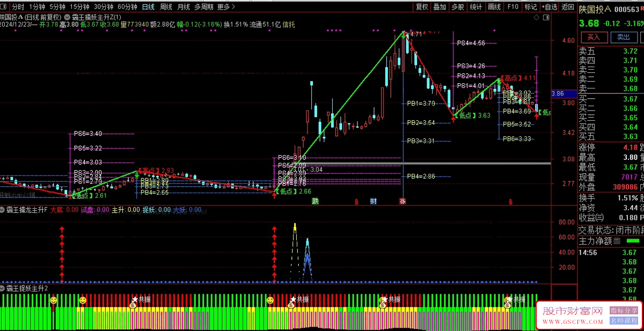
Task: Open the 多周期 multi-period view
Action: point(203,7)
